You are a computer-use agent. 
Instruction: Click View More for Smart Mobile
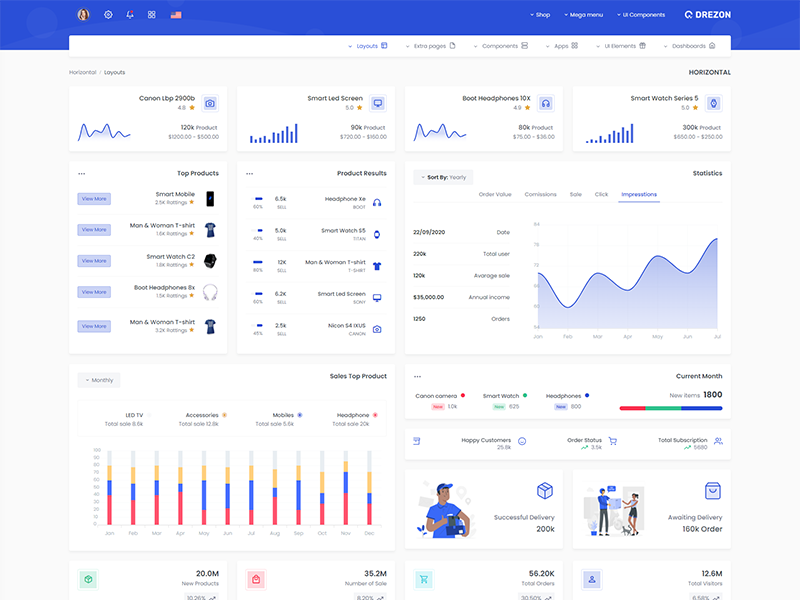coord(94,199)
